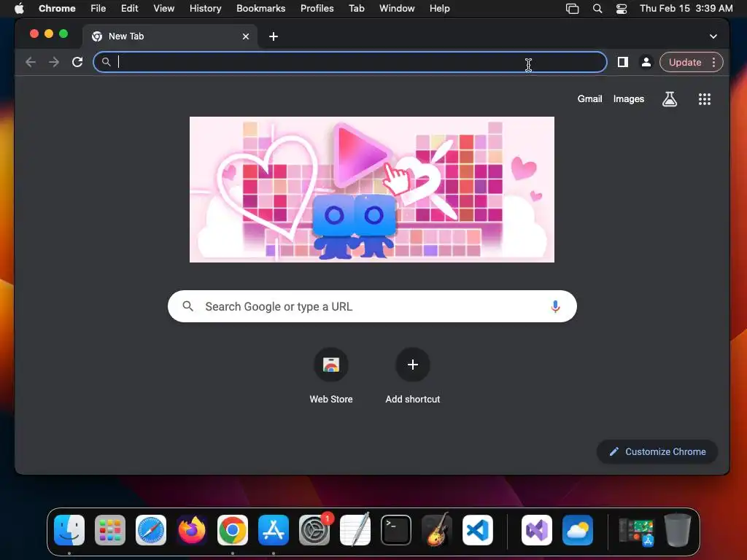The width and height of the screenshot is (747, 560).
Task: Open the Profiles menu
Action: pos(317,9)
